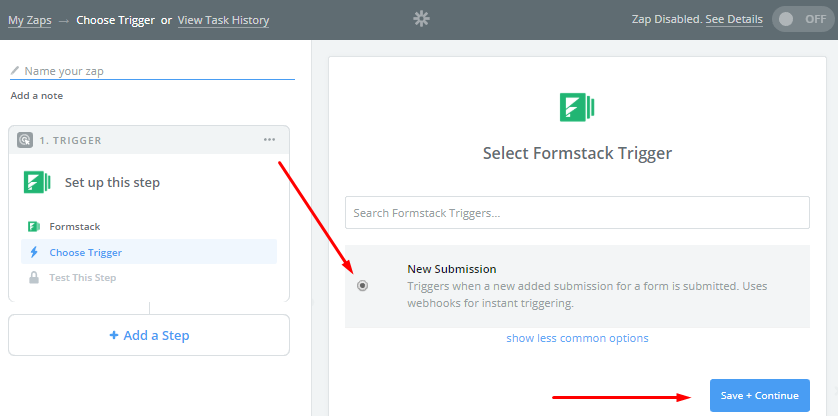Click the small Formstack icon in step list
838x416 pixels.
tap(33, 227)
